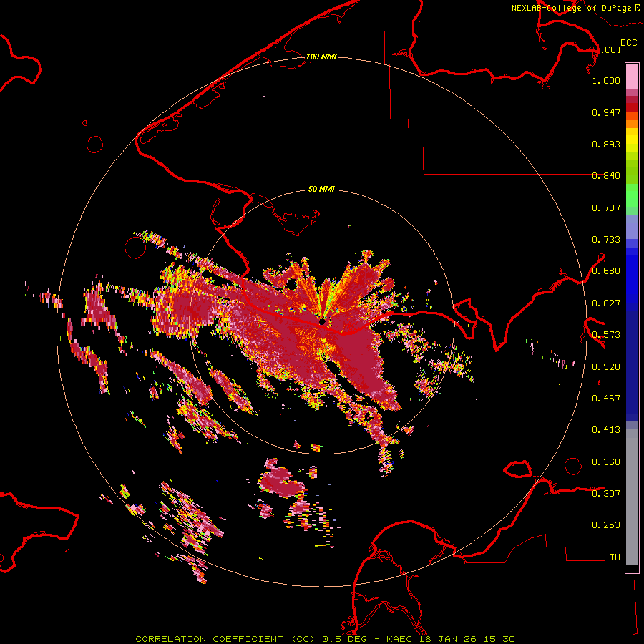This screenshot has width=644, height=644.
Task: Click the 0.787 value on the color scale
Action: click(x=606, y=208)
